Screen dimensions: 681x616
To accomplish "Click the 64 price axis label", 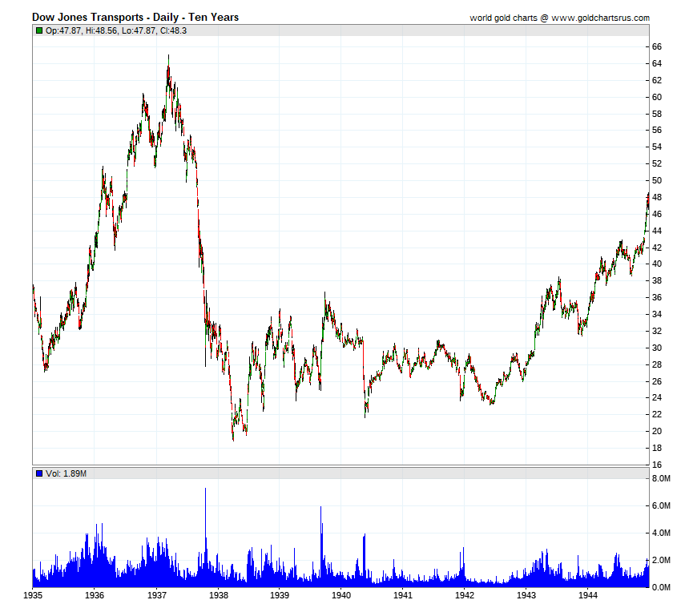I will [657, 64].
